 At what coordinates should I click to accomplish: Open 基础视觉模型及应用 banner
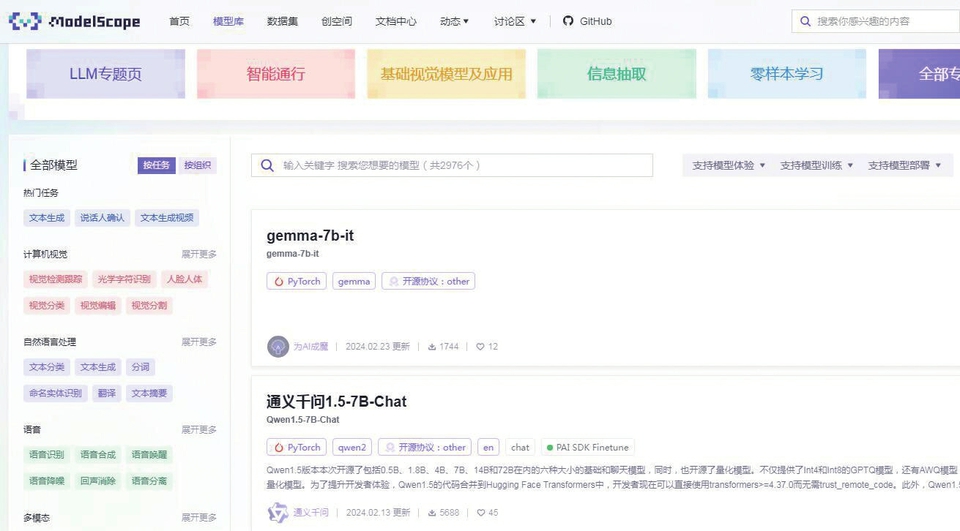click(446, 74)
